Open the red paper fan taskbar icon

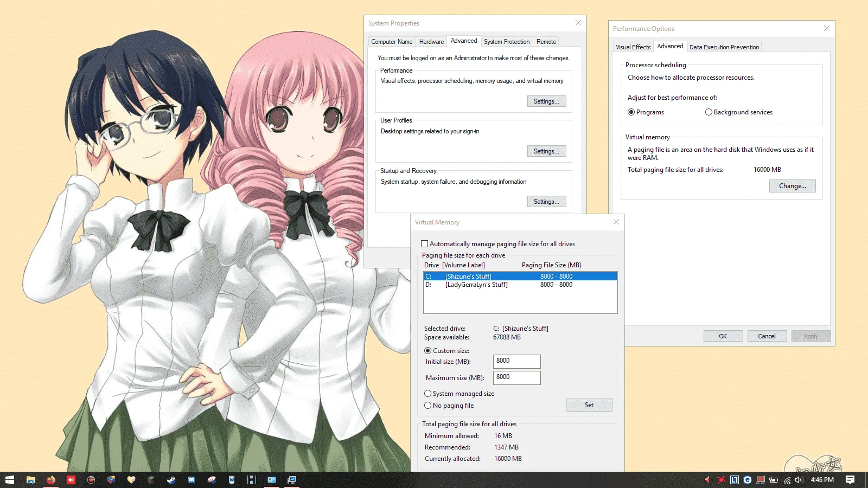[x=212, y=480]
